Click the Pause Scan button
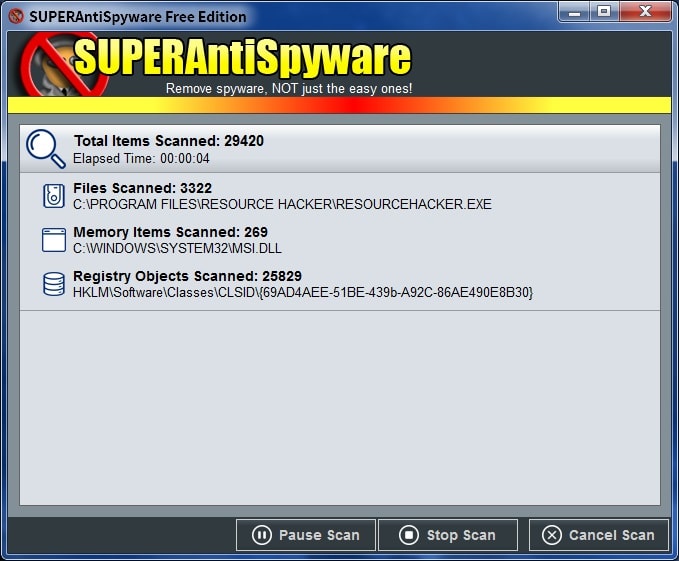 click(306, 535)
